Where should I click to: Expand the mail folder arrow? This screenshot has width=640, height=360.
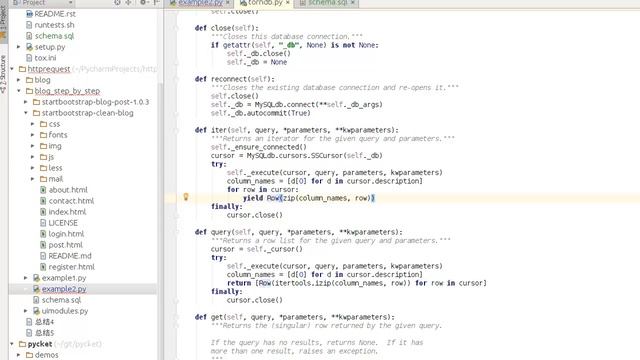32,179
